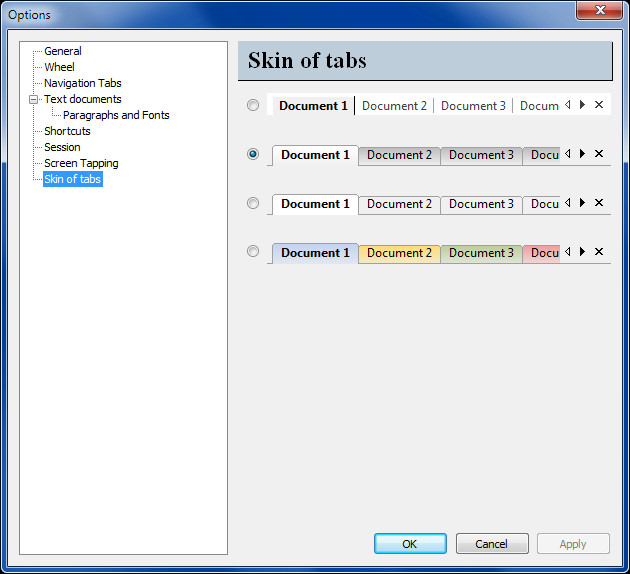The height and width of the screenshot is (574, 630).
Task: Click blue Document 1 tab in colored preview
Action: coord(315,253)
